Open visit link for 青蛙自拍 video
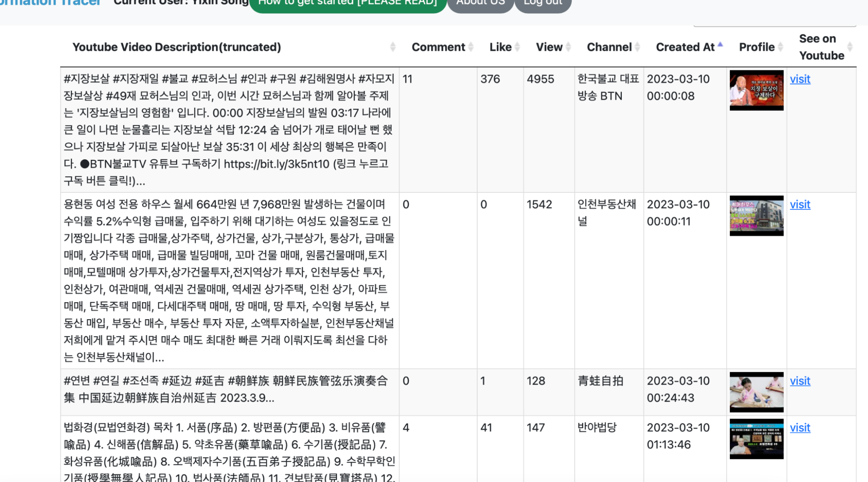The width and height of the screenshot is (868, 482). pyautogui.click(x=800, y=381)
